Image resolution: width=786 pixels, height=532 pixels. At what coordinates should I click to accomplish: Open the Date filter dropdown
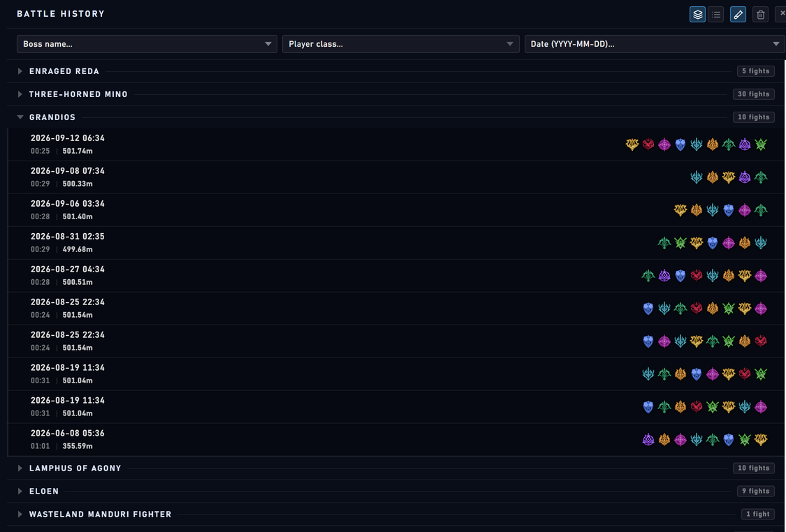click(655, 44)
